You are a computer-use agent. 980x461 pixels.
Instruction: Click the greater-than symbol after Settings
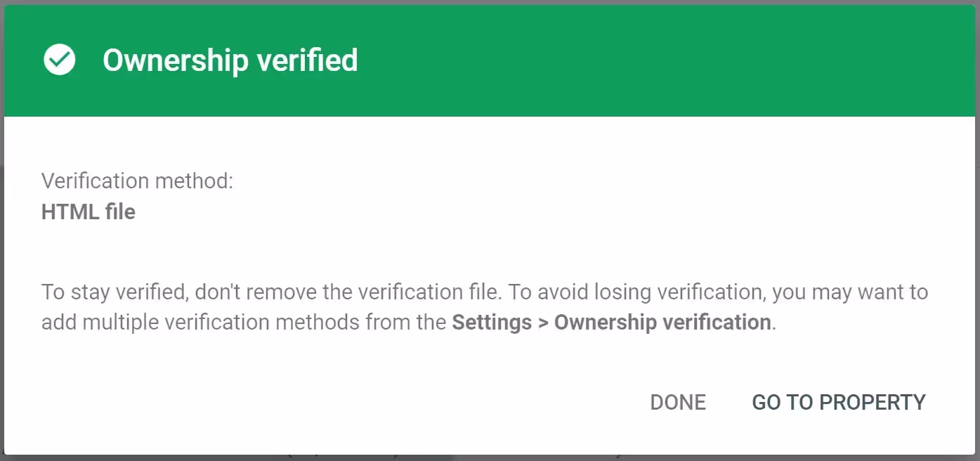[543, 323]
